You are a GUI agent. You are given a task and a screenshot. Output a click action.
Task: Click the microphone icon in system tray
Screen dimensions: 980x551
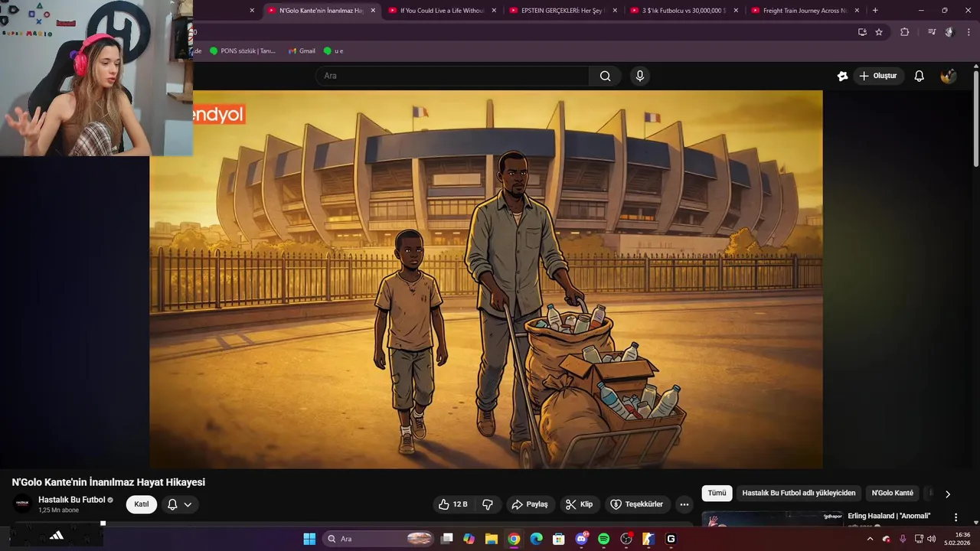click(903, 539)
